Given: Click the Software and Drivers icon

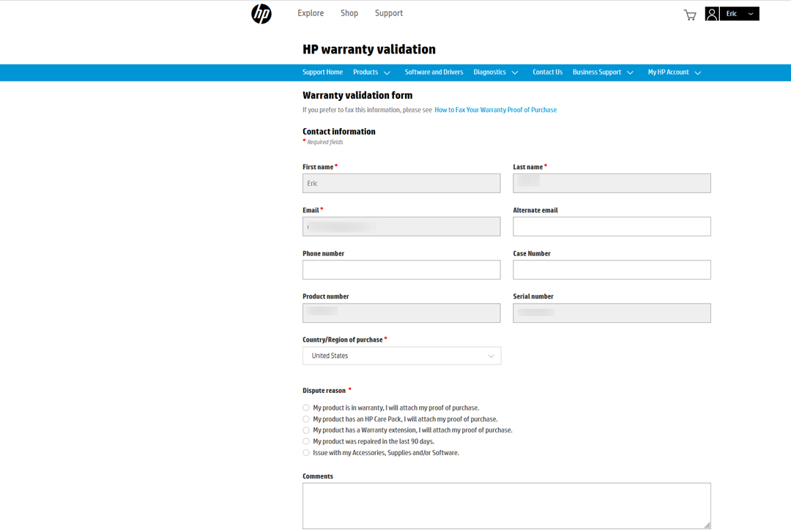Looking at the screenshot, I should tap(434, 72).
